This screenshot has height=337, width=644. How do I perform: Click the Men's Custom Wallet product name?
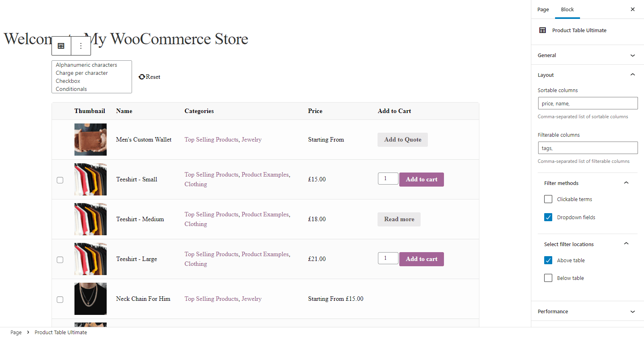coord(144,140)
